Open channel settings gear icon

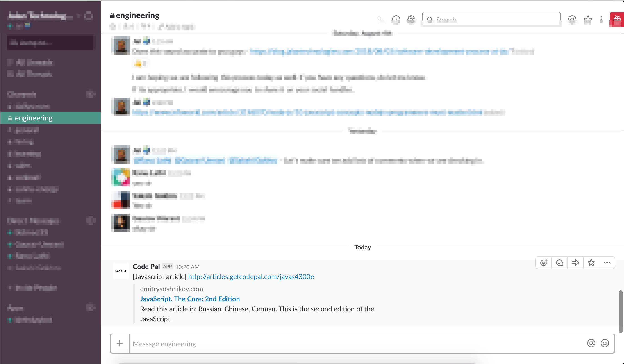[411, 19]
